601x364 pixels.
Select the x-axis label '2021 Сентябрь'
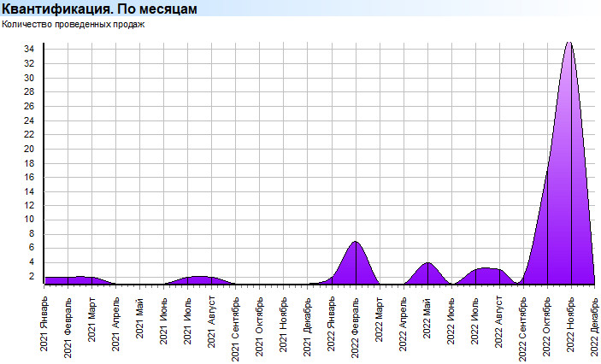click(236, 329)
